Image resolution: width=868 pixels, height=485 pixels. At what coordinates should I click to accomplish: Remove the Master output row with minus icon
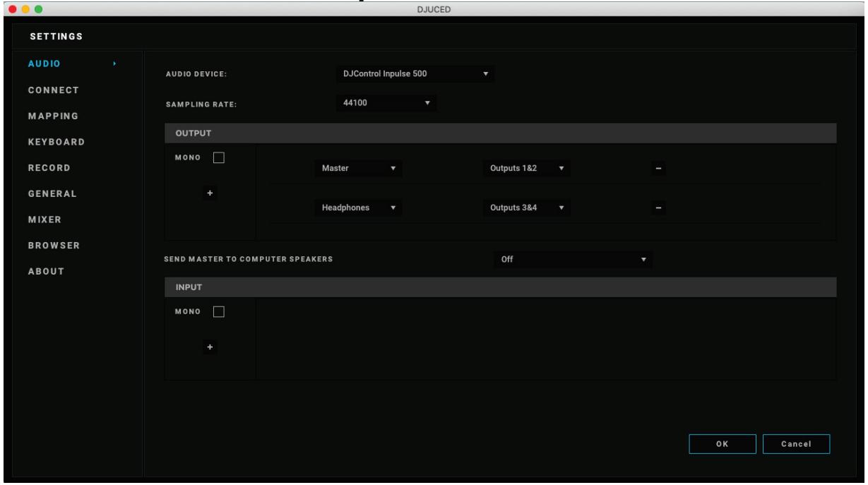tap(658, 169)
